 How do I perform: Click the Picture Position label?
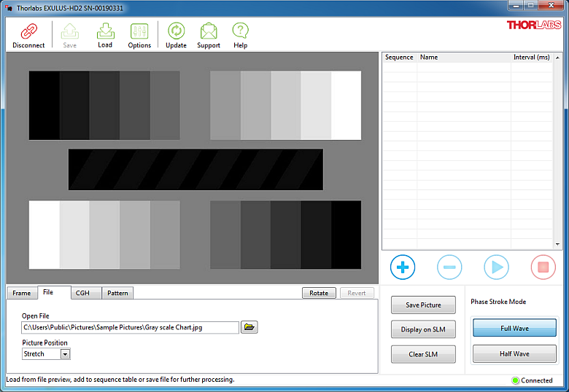pyautogui.click(x=44, y=342)
